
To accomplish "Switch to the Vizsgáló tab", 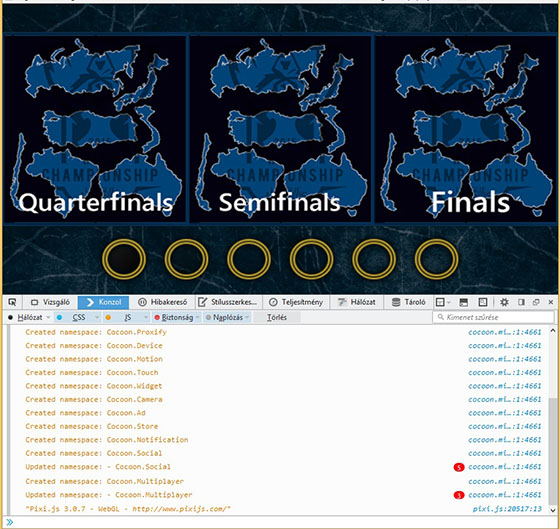I will (50, 302).
